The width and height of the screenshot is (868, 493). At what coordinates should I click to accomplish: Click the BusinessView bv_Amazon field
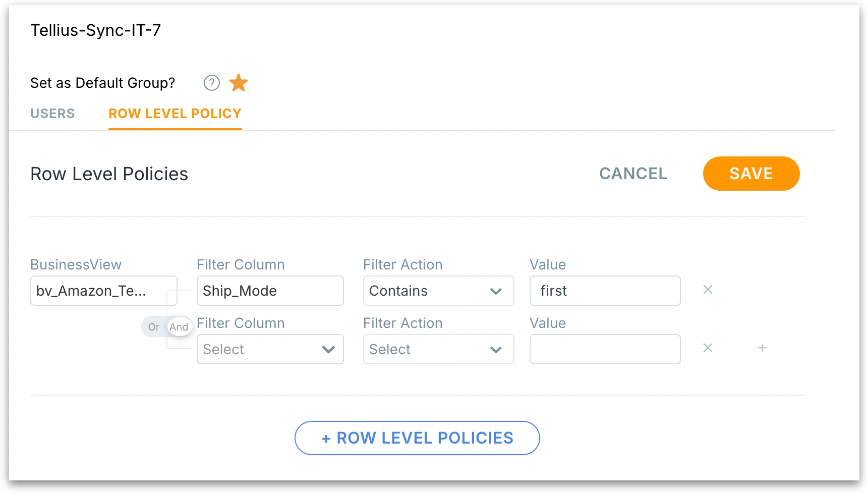pyautogui.click(x=103, y=291)
